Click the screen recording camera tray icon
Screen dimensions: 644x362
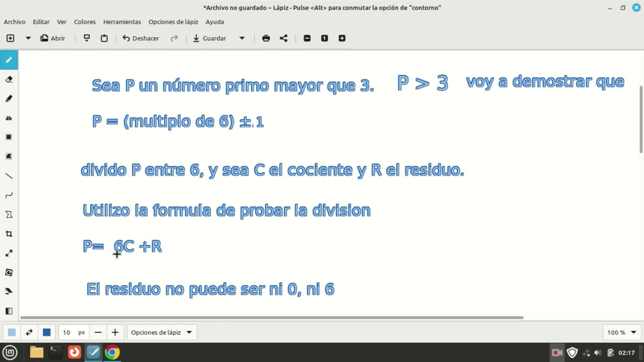(557, 352)
